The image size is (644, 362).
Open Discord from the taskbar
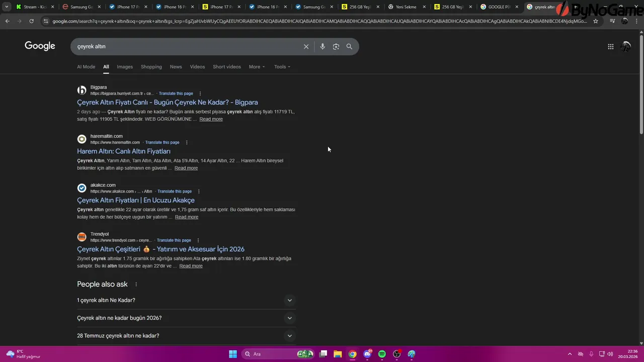click(x=367, y=354)
